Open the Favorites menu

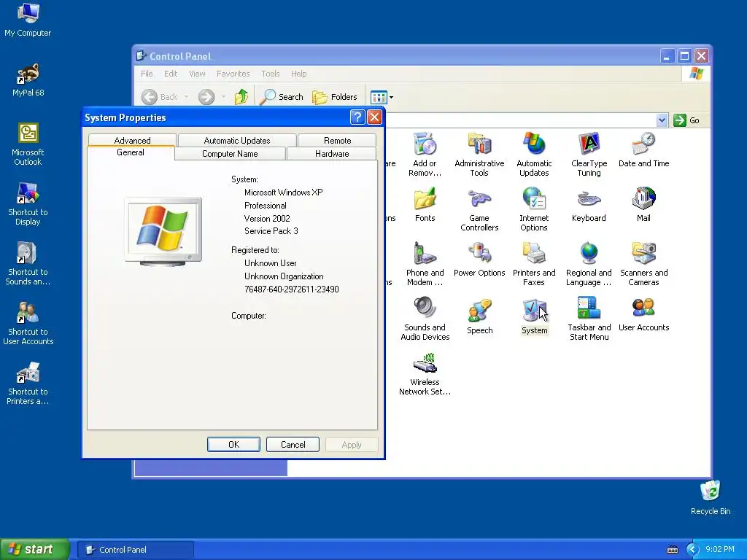point(233,74)
